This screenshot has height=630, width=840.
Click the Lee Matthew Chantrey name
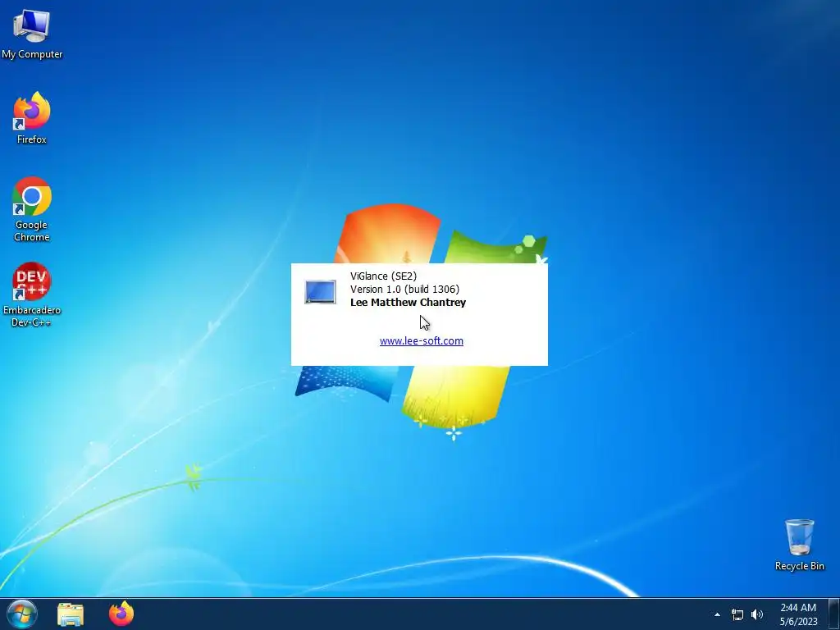(x=409, y=302)
